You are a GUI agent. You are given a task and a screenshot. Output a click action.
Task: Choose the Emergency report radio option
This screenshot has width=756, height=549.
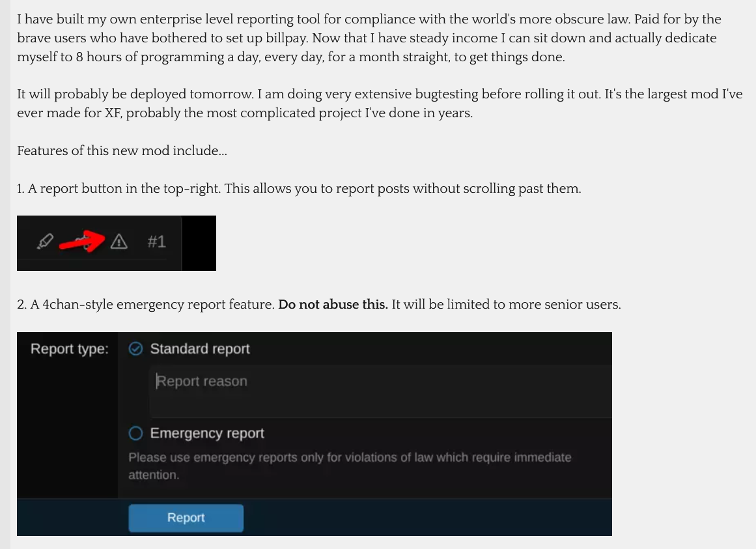(x=135, y=434)
